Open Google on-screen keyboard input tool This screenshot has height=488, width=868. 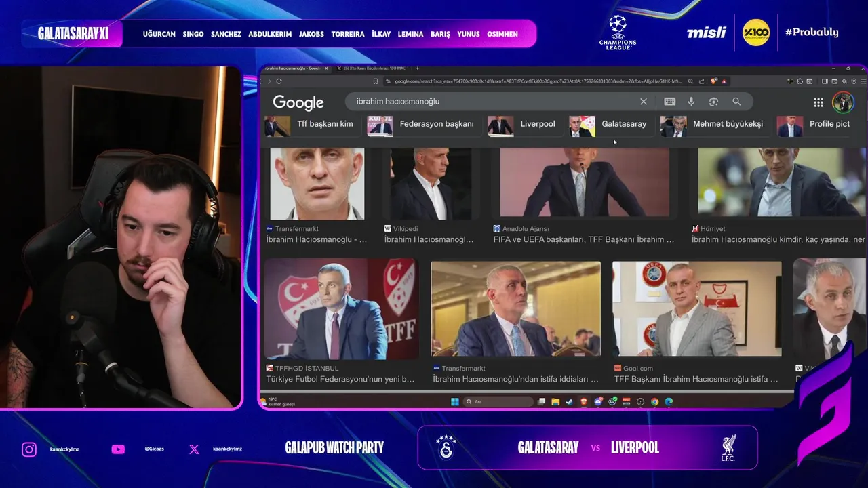pos(669,102)
